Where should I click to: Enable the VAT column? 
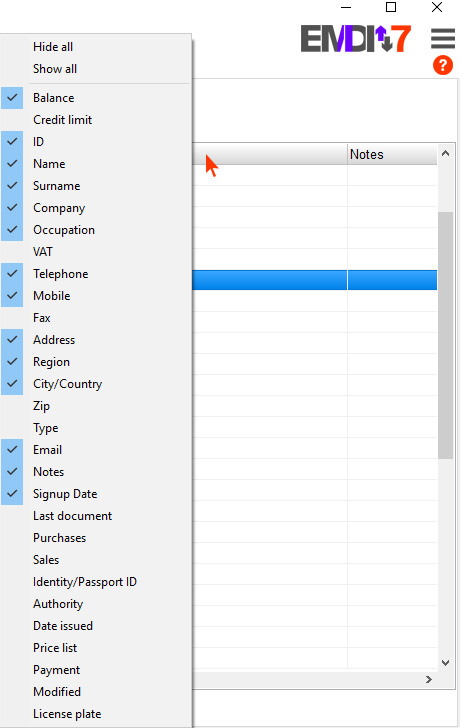[96, 252]
